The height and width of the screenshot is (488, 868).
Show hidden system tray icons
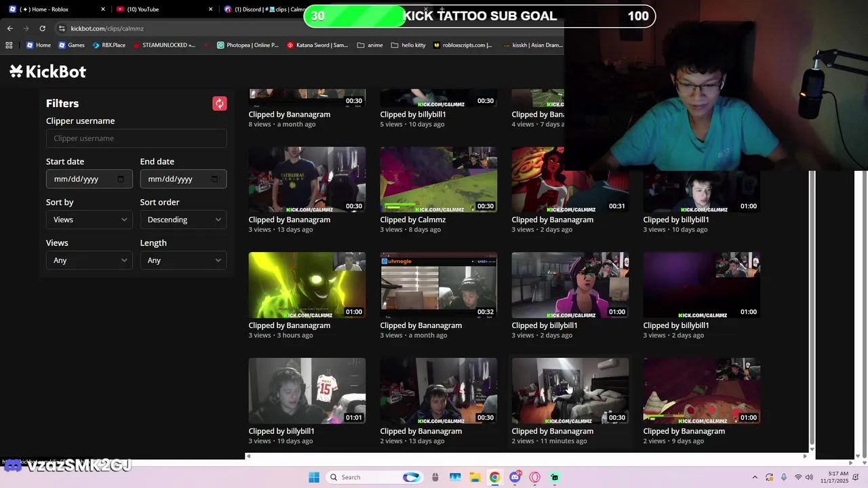(755, 477)
